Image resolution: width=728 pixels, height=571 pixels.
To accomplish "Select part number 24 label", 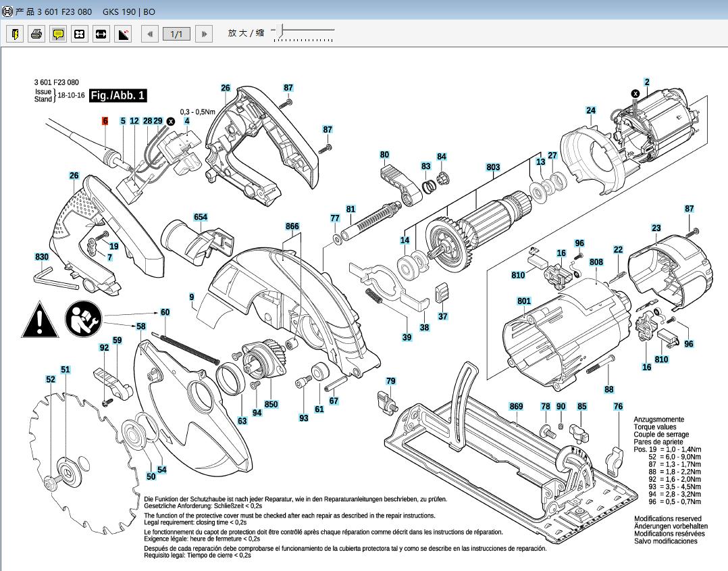I will click(x=590, y=110).
